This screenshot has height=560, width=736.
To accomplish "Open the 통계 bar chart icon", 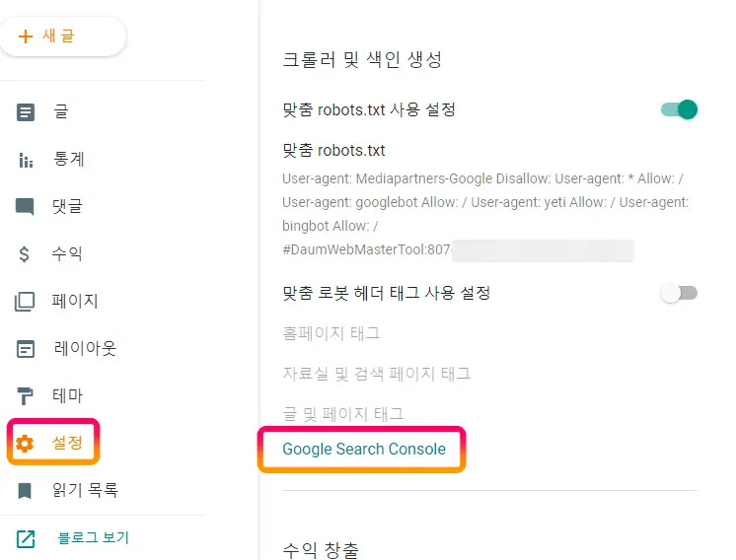I will pyautogui.click(x=26, y=160).
